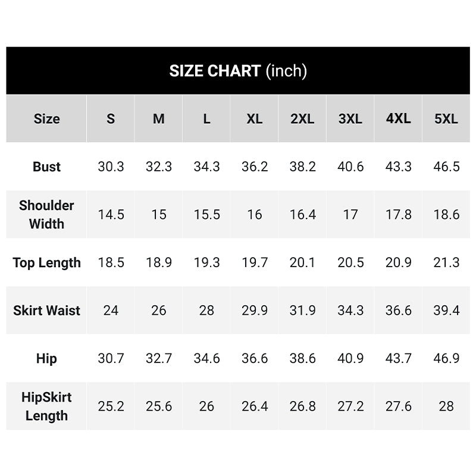Click the Hip row label
This screenshot has width=476, height=476.
(x=46, y=358)
